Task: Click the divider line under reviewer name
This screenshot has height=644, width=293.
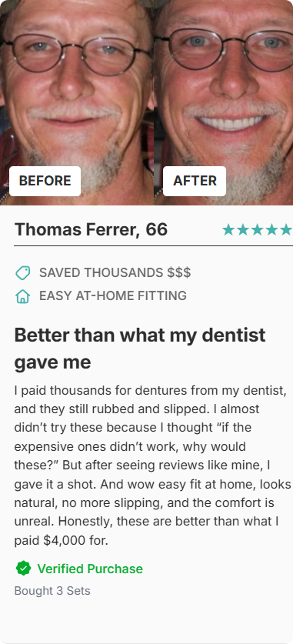Action: 154,245
